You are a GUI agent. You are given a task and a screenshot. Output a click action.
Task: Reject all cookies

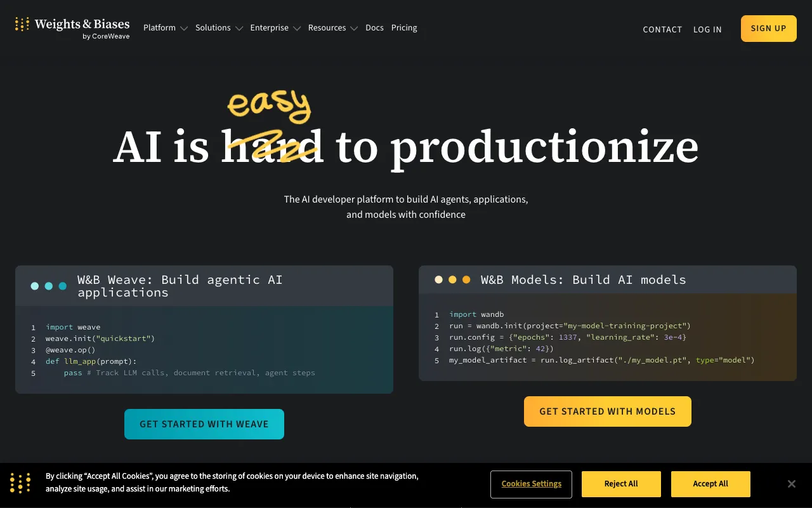[621, 484]
